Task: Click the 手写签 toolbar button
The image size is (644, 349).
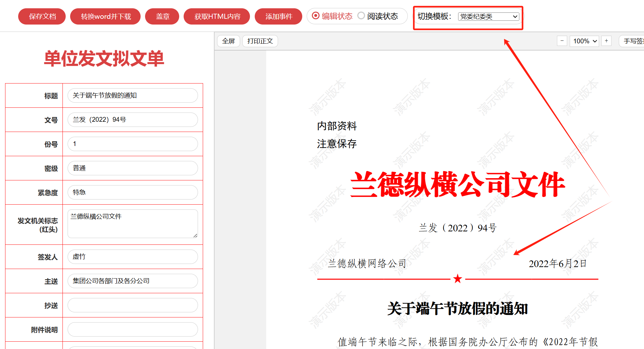Action: pyautogui.click(x=632, y=41)
